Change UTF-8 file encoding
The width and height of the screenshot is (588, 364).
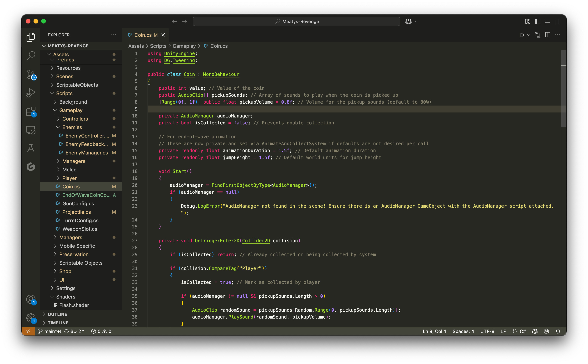click(x=487, y=331)
